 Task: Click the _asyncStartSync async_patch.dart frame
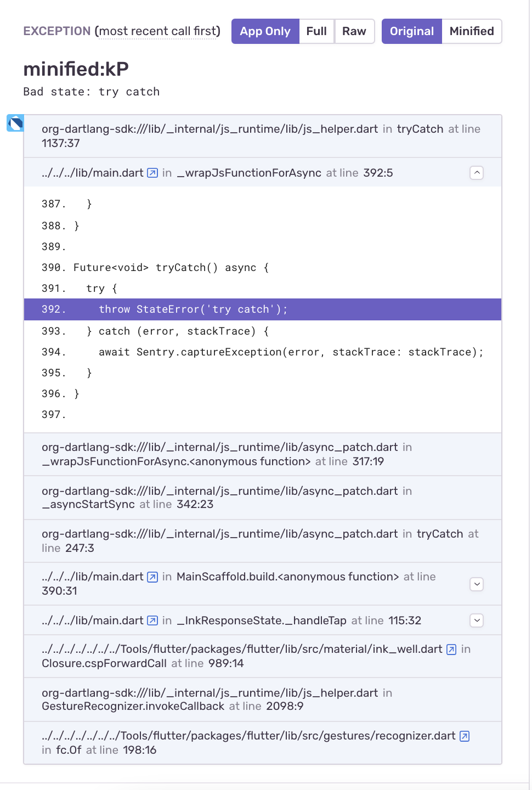[263, 497]
